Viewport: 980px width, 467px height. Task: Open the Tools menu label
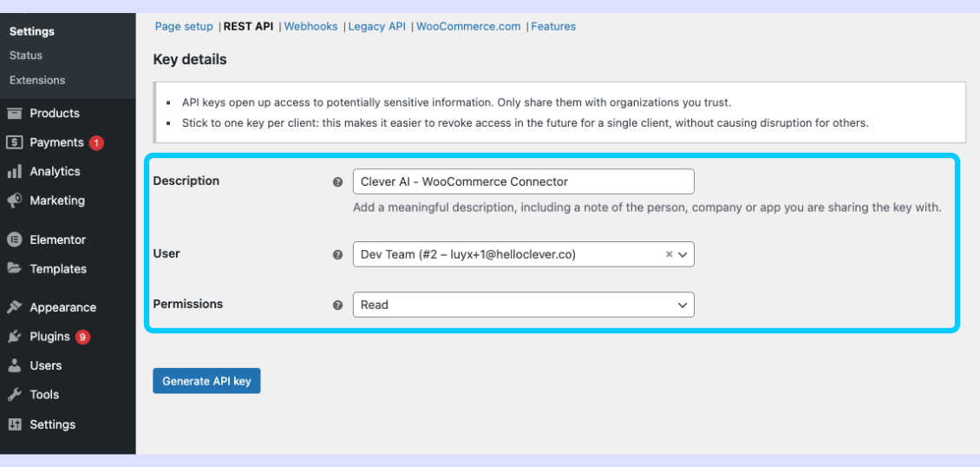tap(44, 394)
